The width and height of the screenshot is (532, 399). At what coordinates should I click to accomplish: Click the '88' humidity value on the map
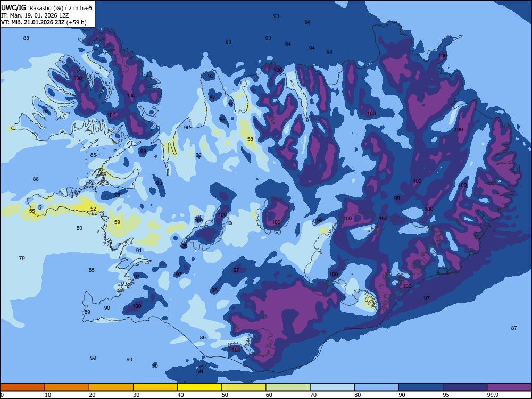click(26, 38)
